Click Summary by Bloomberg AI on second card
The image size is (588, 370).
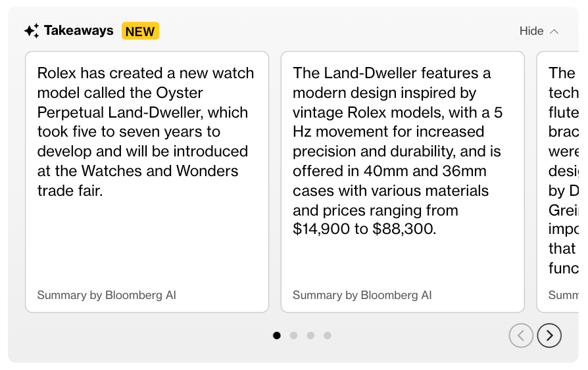[x=362, y=295]
